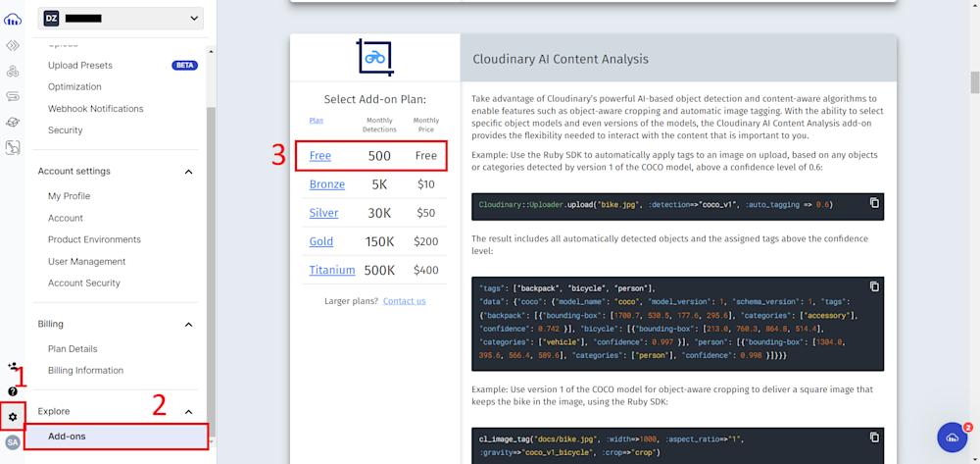Screen dimensions: 980x464
Task: Open Optimization settings
Action: click(74, 87)
